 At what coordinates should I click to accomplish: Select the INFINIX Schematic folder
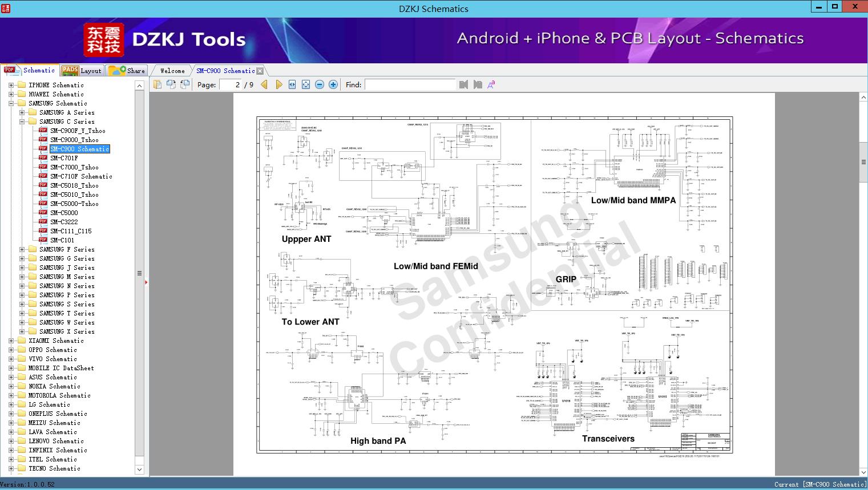click(x=58, y=450)
